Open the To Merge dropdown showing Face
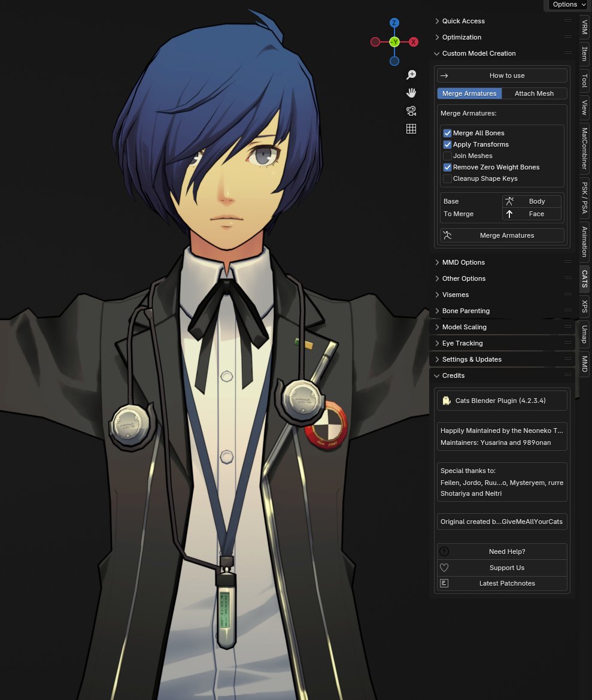This screenshot has width=592, height=700. 532,214
